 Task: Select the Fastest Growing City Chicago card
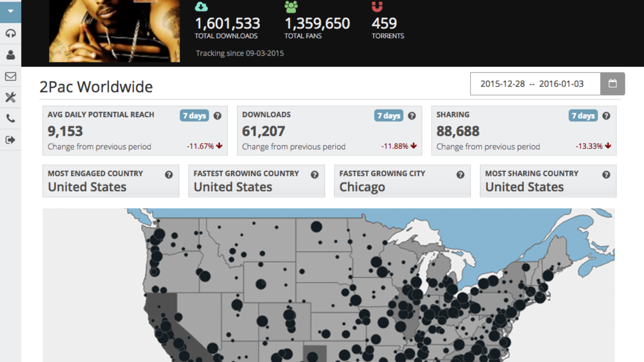402,181
